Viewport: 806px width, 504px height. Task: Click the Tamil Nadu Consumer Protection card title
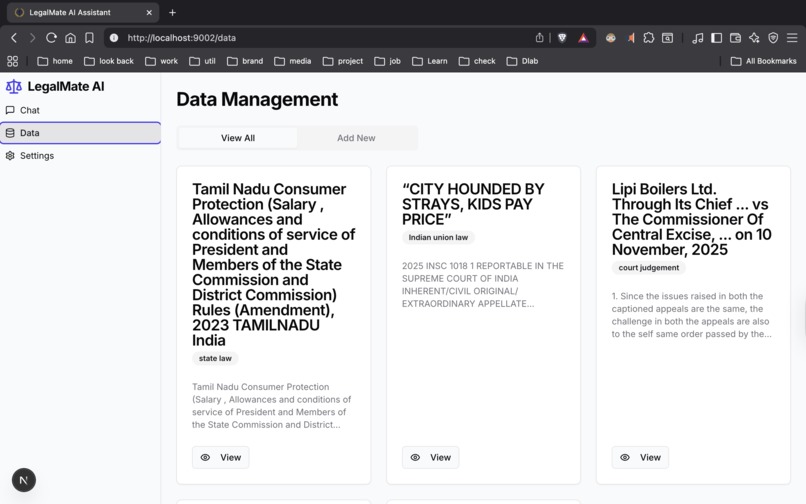pyautogui.click(x=273, y=265)
